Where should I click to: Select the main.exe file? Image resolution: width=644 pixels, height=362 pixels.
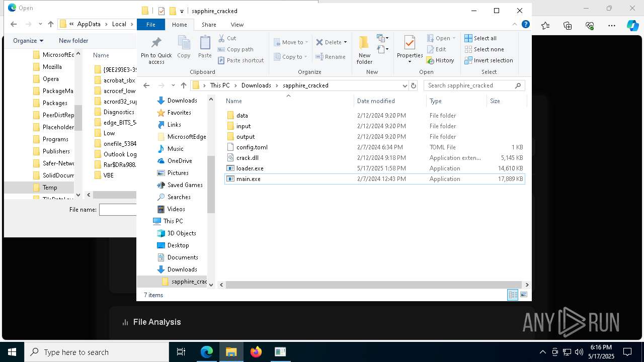pyautogui.click(x=374, y=178)
